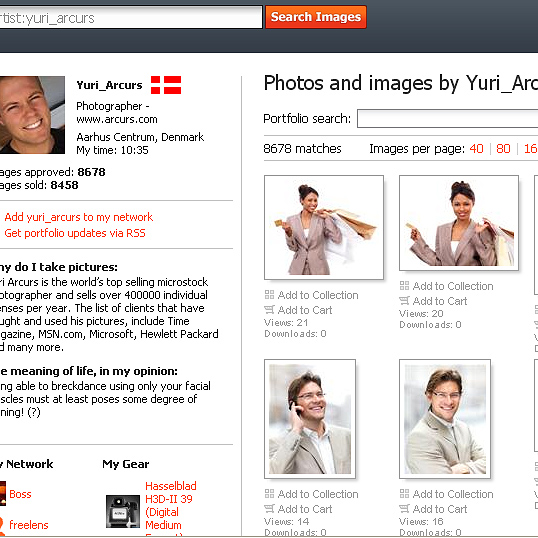Image resolution: width=538 pixels, height=538 pixels.
Task: Open Yuri_Arcurs profile photo
Action: (32, 115)
